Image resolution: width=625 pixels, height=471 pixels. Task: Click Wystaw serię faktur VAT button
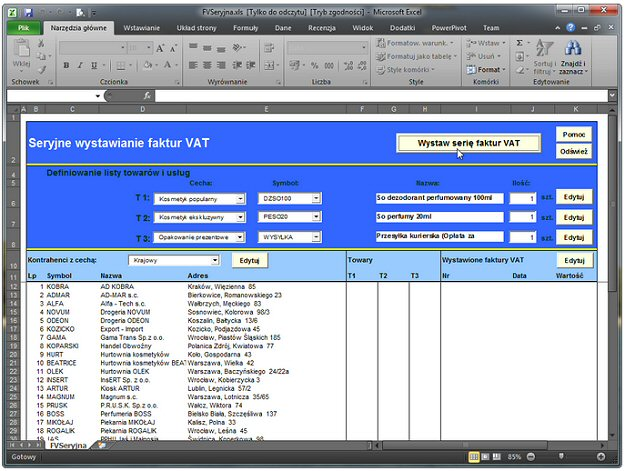click(x=468, y=143)
